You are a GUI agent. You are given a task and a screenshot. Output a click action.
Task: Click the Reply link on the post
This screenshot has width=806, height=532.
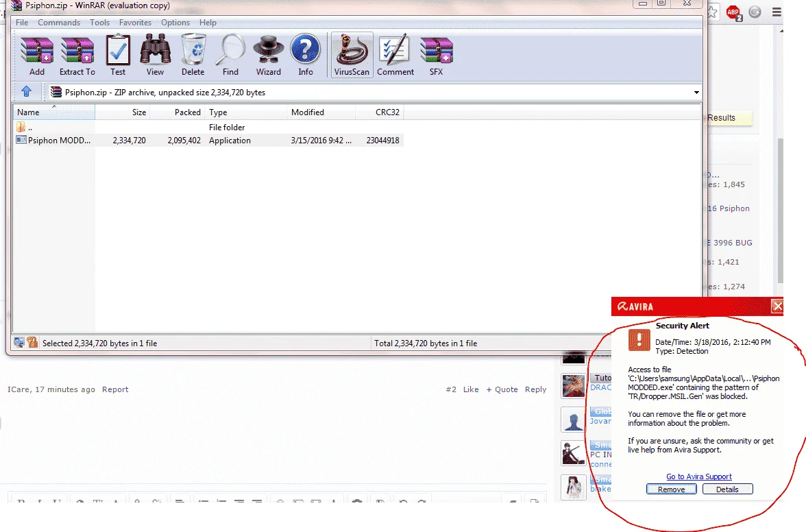point(536,389)
